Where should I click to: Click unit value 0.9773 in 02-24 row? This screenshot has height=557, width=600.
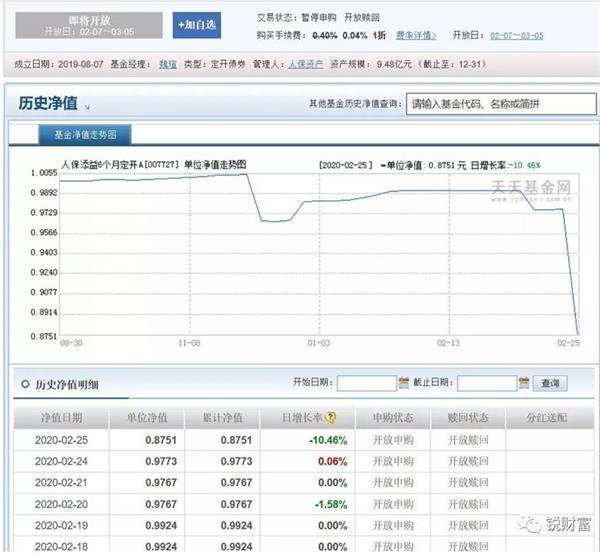(161, 461)
